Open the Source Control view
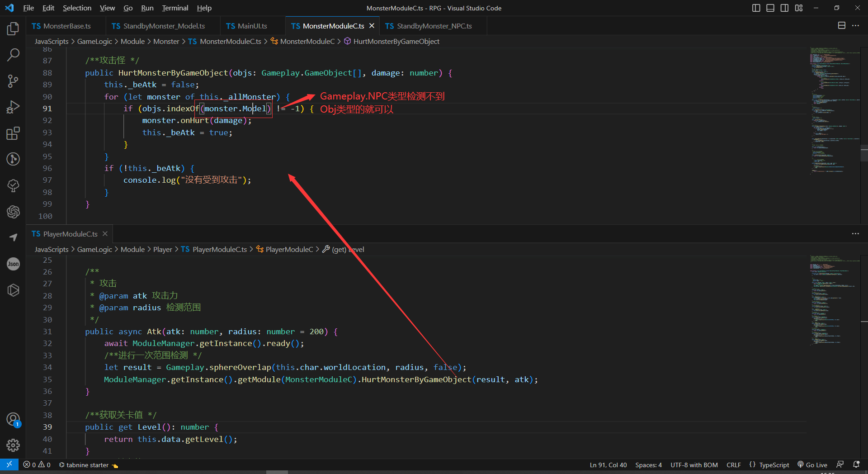The width and height of the screenshot is (868, 474). 13,81
